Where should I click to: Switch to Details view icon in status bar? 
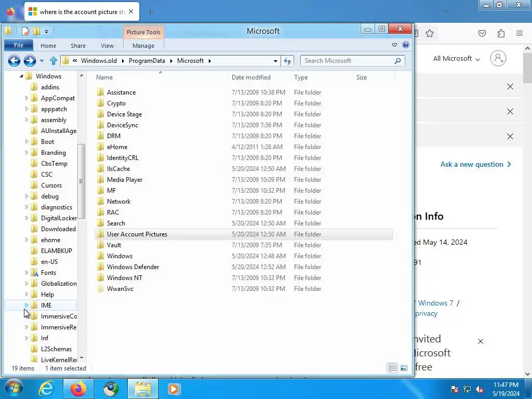click(x=393, y=368)
